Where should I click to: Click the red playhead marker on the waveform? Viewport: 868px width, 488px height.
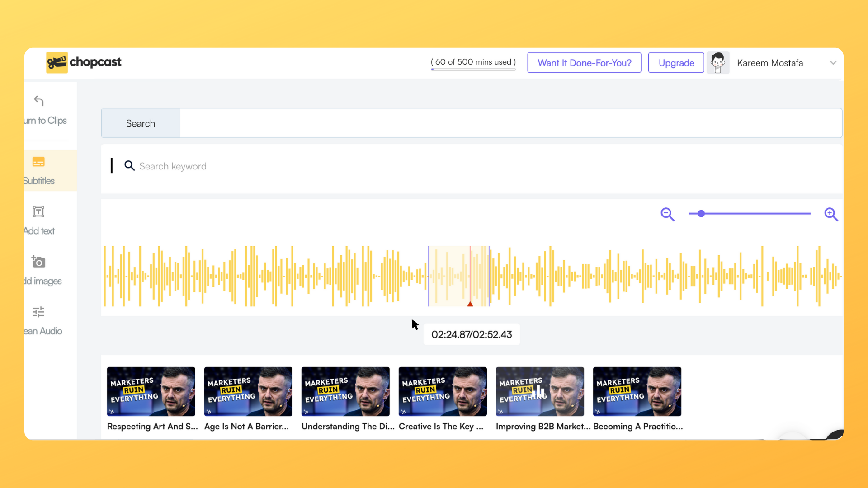(470, 304)
